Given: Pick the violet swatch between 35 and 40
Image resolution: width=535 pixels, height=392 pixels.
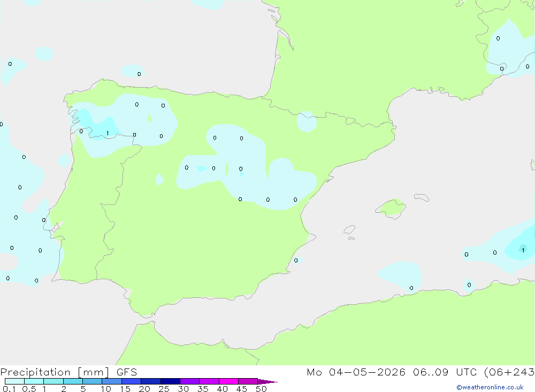Looking at the screenshot, I should click(209, 381).
